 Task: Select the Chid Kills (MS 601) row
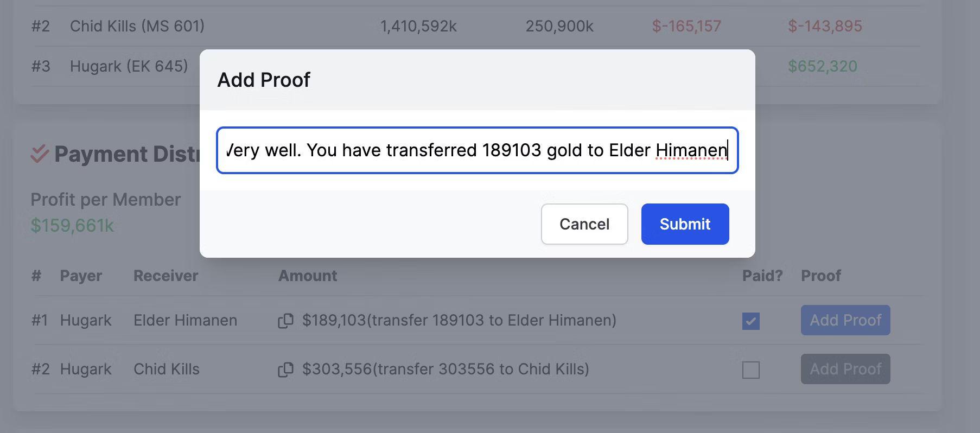[475, 26]
